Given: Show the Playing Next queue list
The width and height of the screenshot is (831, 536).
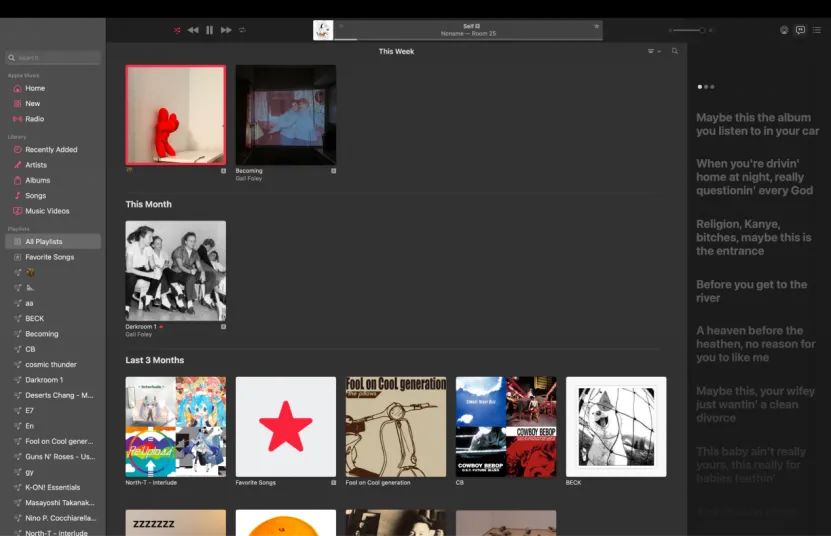Looking at the screenshot, I should click(817, 30).
